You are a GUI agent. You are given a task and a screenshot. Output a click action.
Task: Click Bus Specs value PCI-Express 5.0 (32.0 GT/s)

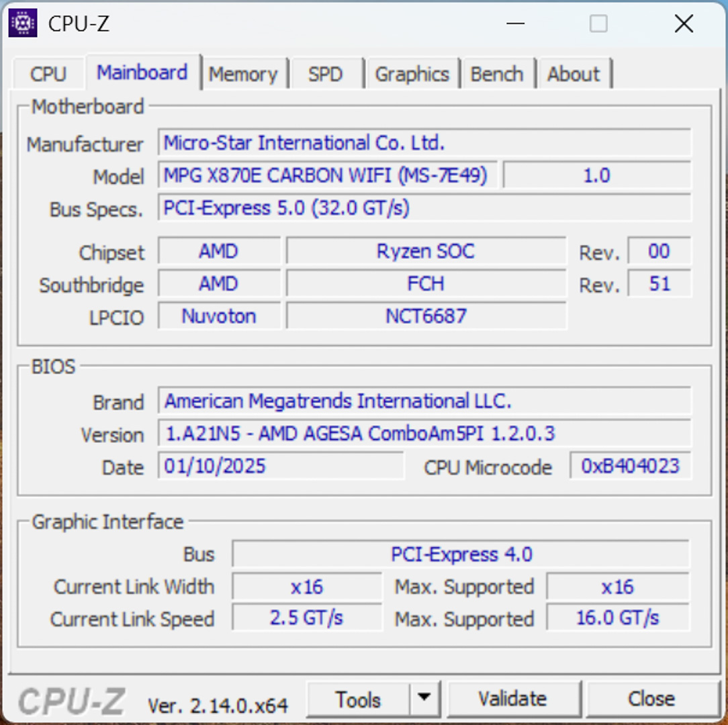tap(424, 207)
